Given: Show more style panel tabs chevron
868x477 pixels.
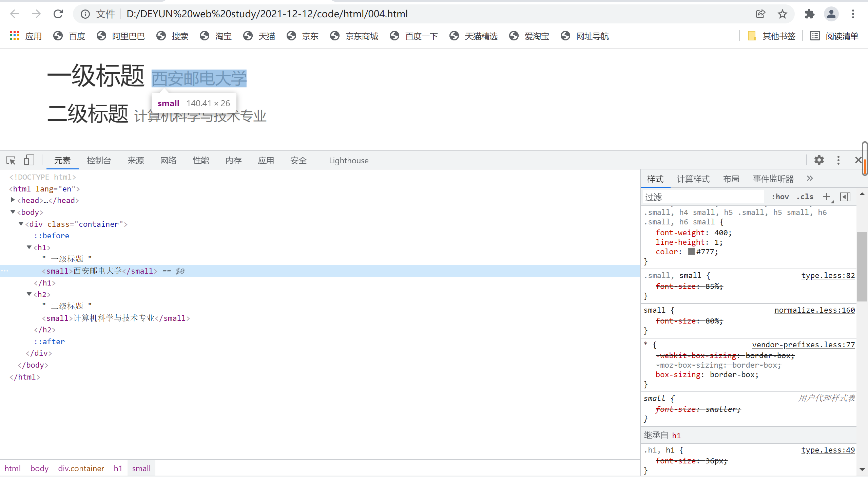Looking at the screenshot, I should point(810,179).
